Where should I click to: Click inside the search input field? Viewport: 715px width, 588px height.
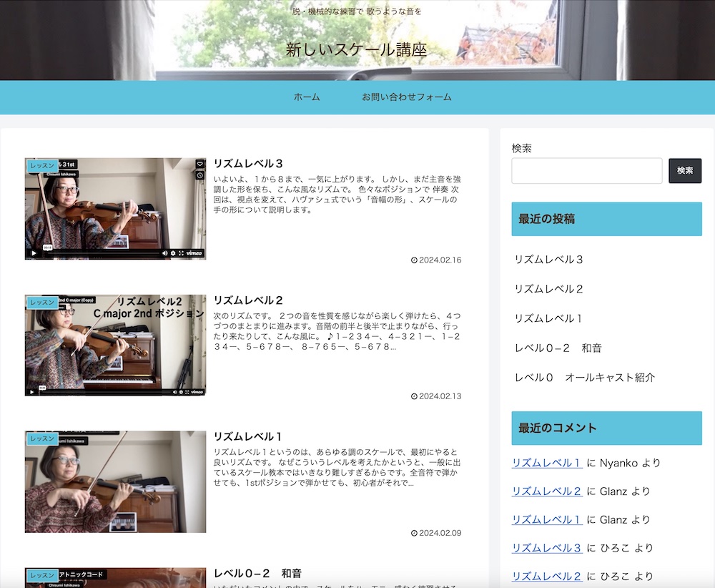(586, 171)
